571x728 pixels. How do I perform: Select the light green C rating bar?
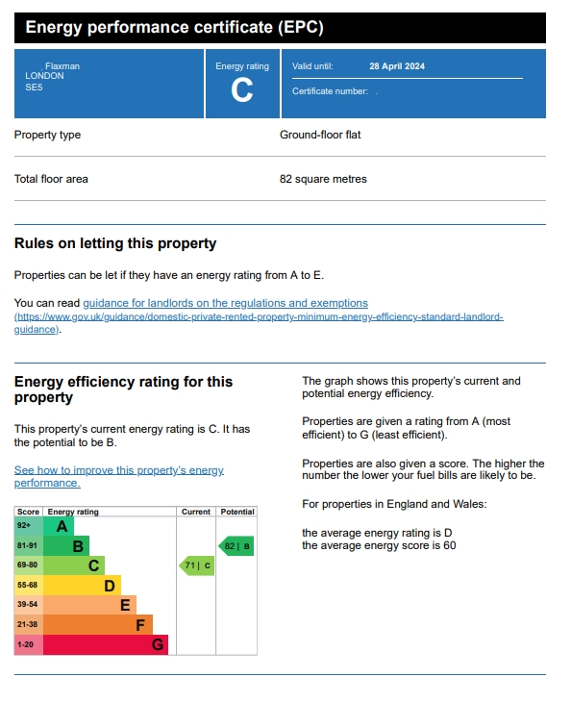pyautogui.click(x=74, y=565)
